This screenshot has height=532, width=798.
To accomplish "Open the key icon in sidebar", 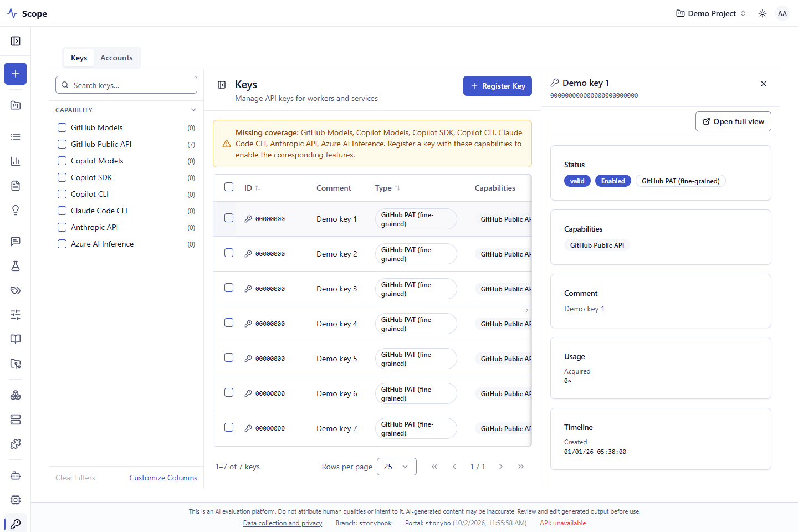I will pyautogui.click(x=16, y=524).
